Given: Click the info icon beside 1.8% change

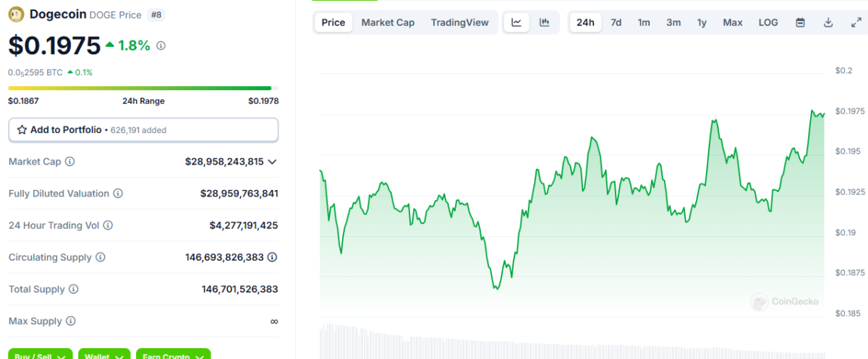Looking at the screenshot, I should coord(161,46).
